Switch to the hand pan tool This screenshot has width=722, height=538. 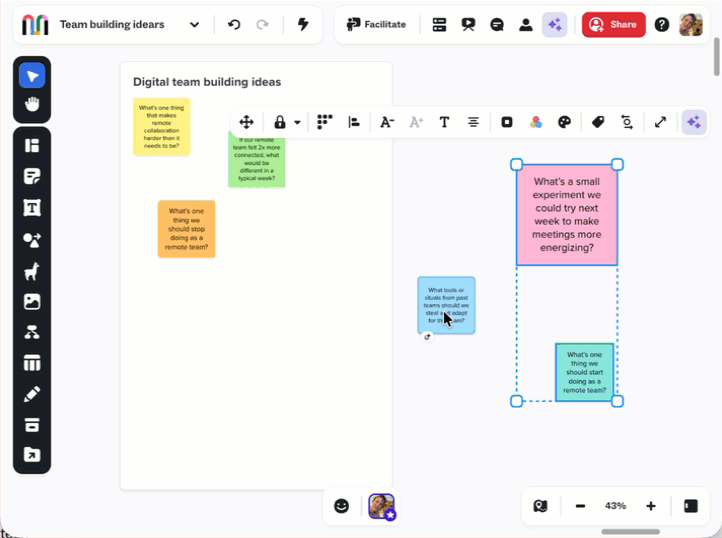[32, 104]
